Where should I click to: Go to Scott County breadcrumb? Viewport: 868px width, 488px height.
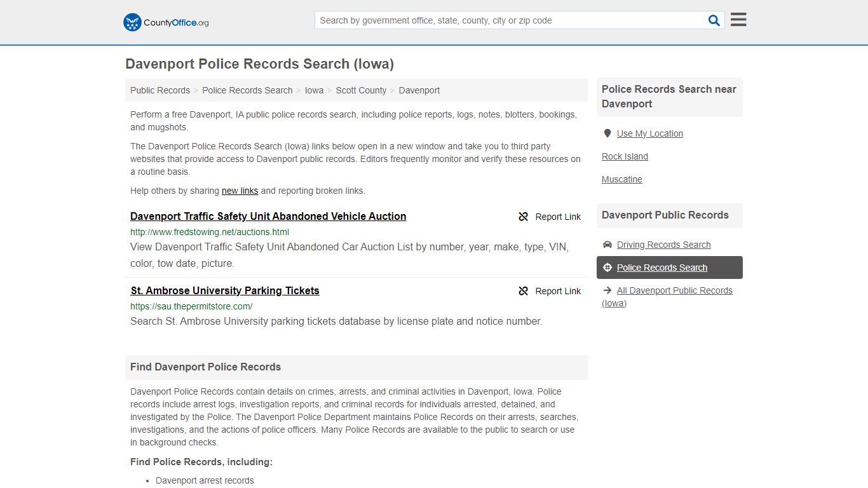(x=361, y=90)
